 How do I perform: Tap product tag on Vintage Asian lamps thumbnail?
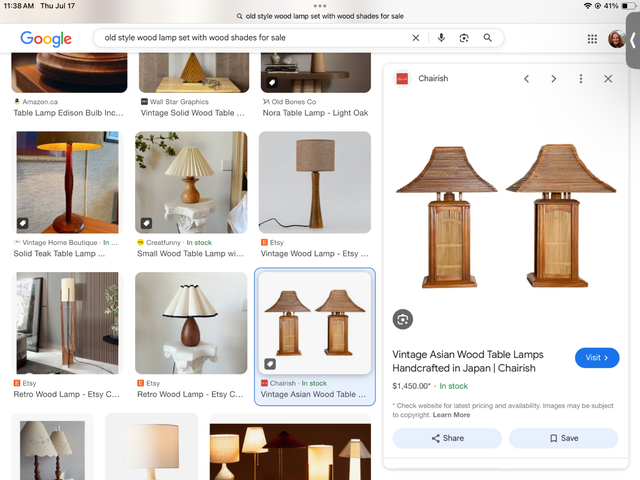(x=270, y=364)
